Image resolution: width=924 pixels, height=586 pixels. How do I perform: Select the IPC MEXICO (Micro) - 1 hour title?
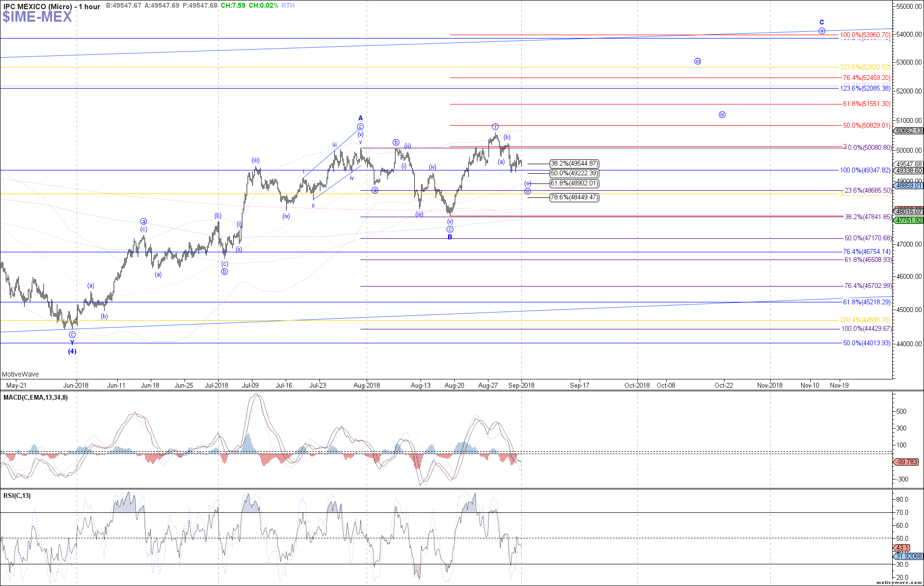[52, 6]
